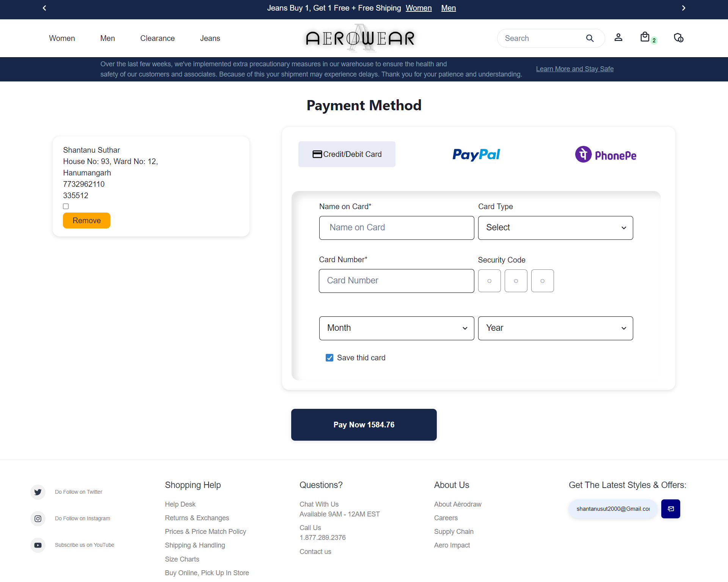Go to previous promo banner arrow
This screenshot has width=728, height=582.
[x=44, y=8]
